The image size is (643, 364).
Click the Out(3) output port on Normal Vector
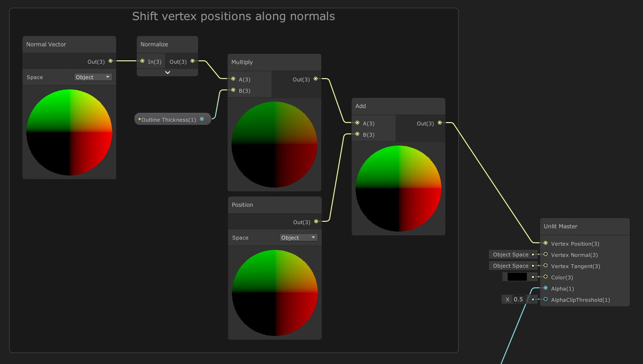pos(111,61)
